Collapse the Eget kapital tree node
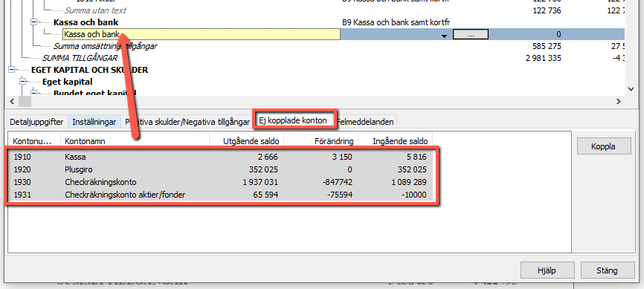Image resolution: width=644 pixels, height=289 pixels. click(x=22, y=82)
